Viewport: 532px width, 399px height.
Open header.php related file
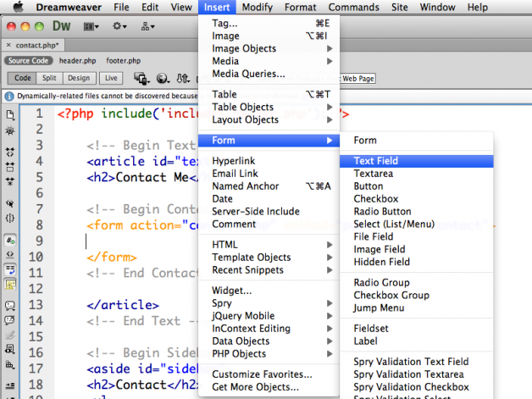(x=77, y=61)
